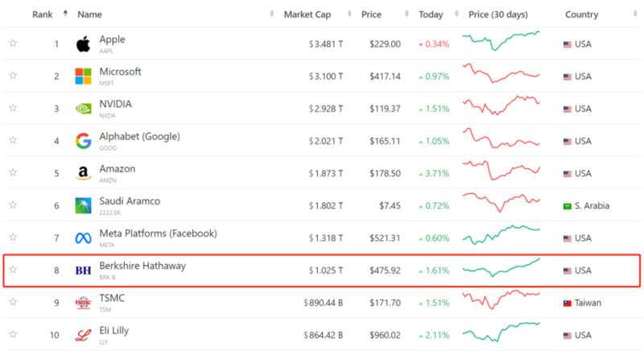The height and width of the screenshot is (351, 644).
Task: Toggle the favorite star for Apple
Action: tap(13, 43)
